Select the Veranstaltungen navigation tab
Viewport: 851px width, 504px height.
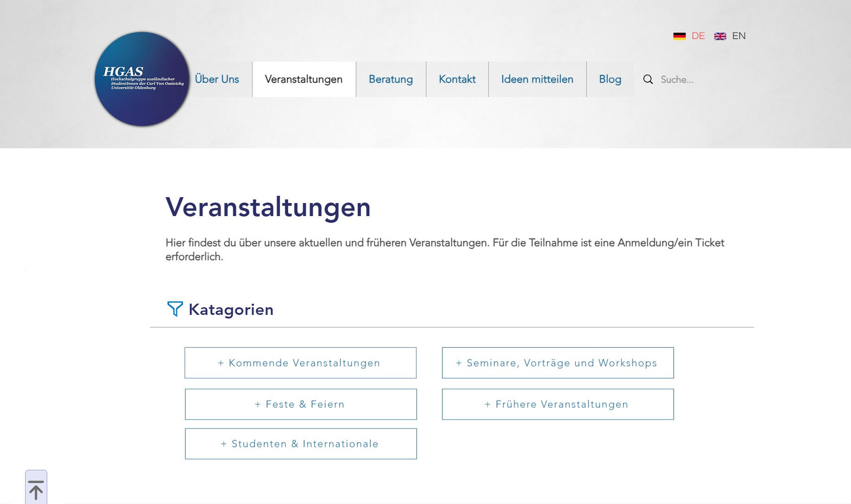(303, 79)
